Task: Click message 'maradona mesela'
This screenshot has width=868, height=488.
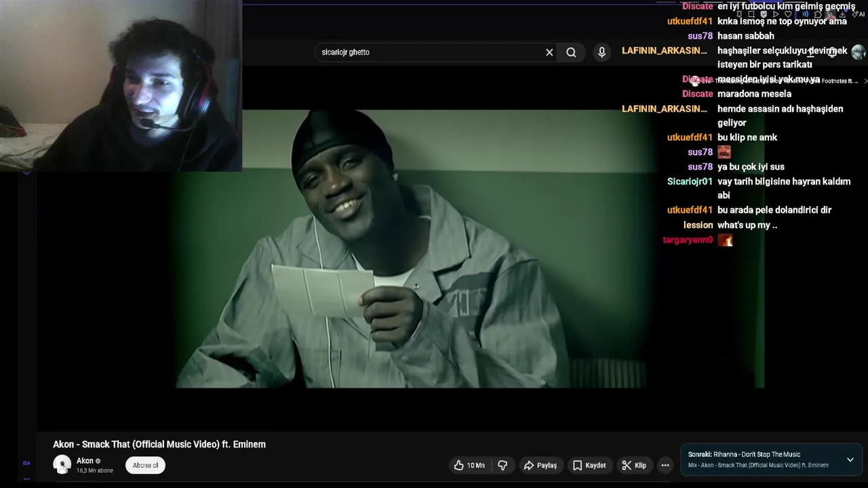Action: 754,94
